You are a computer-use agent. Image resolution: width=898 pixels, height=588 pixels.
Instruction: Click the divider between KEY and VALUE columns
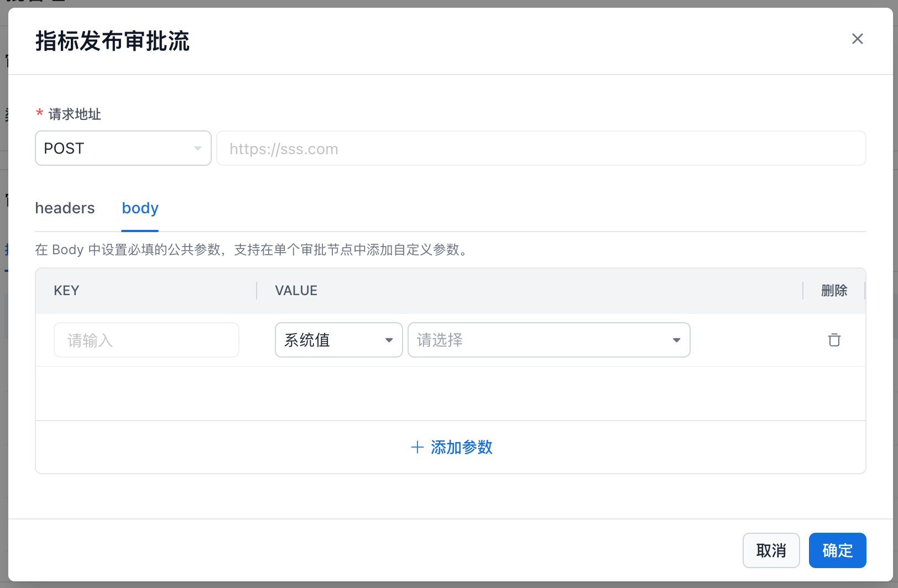(x=257, y=291)
